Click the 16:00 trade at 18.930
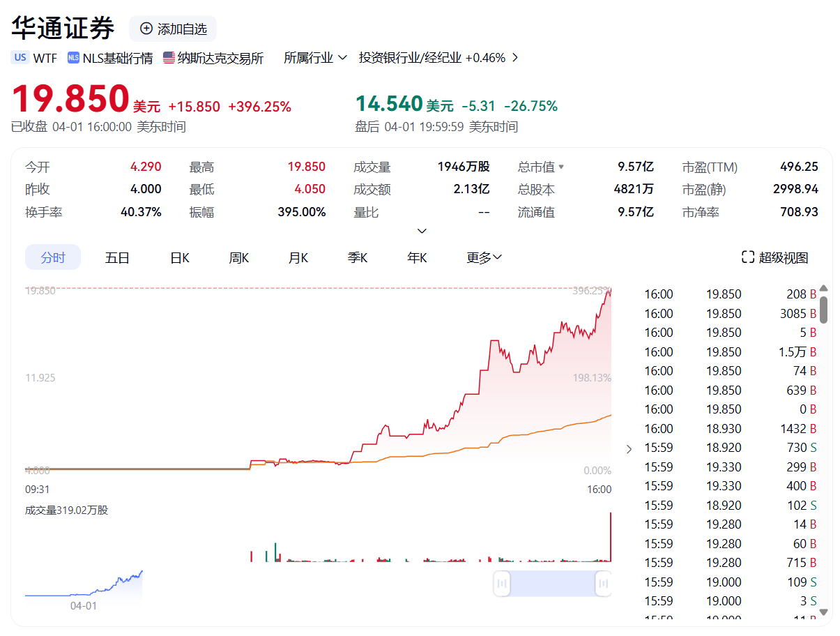 730,429
